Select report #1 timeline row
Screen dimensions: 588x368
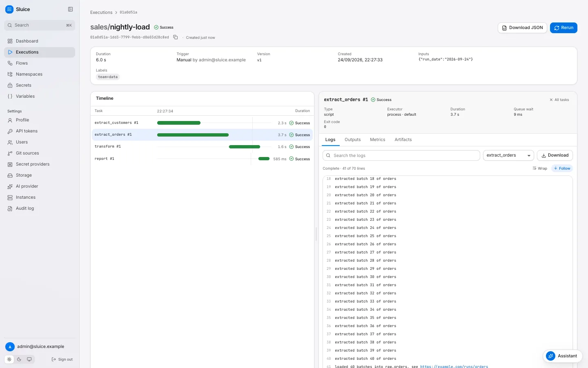(202, 159)
